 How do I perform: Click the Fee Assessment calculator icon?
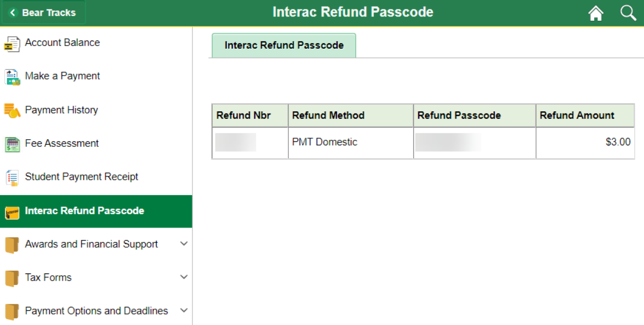click(12, 144)
